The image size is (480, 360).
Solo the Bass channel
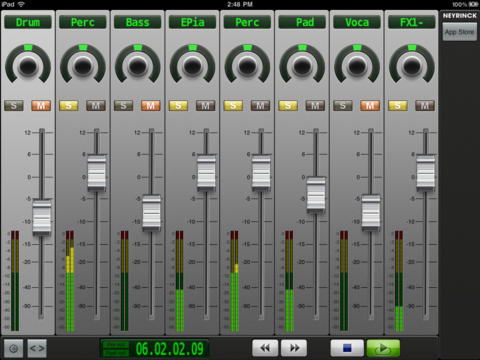(x=123, y=106)
